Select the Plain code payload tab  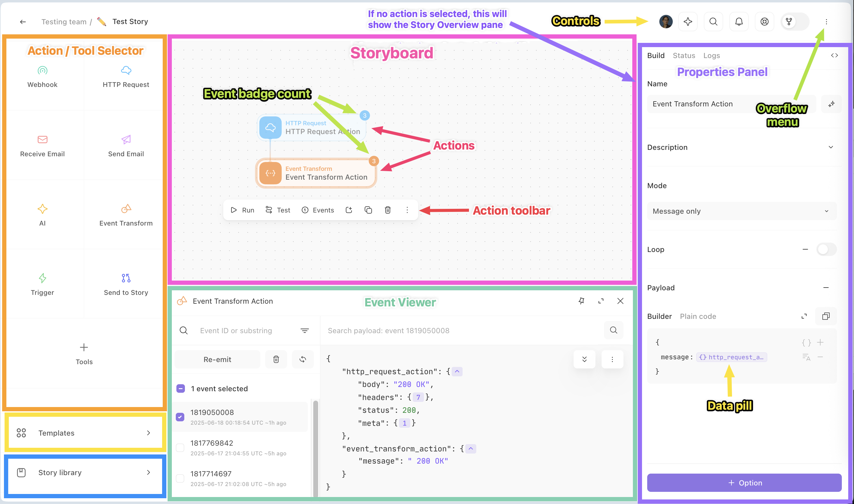(698, 316)
